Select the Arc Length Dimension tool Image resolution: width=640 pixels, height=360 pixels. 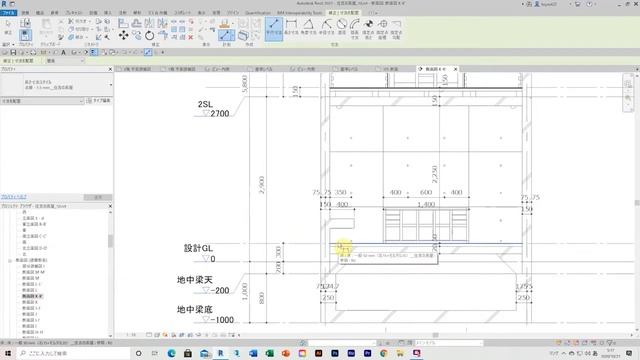[x=354, y=29]
